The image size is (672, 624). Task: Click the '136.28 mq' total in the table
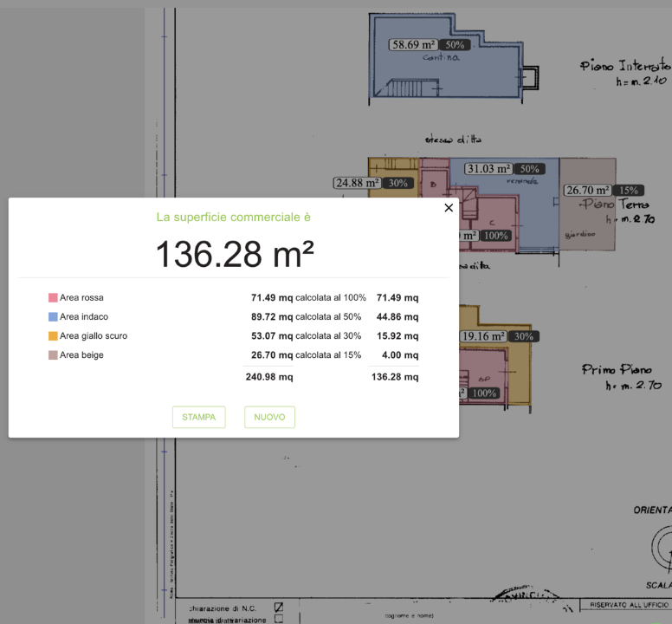coord(395,377)
